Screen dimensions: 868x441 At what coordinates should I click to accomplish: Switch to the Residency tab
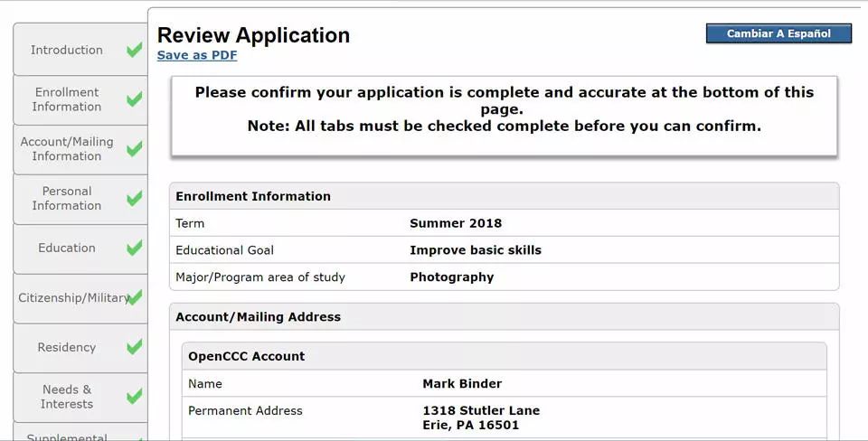tap(80, 348)
